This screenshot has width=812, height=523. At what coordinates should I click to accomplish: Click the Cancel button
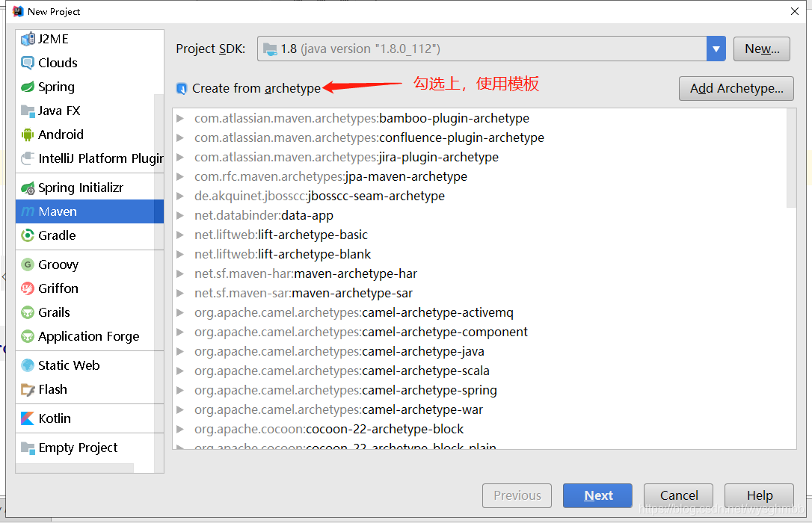678,495
